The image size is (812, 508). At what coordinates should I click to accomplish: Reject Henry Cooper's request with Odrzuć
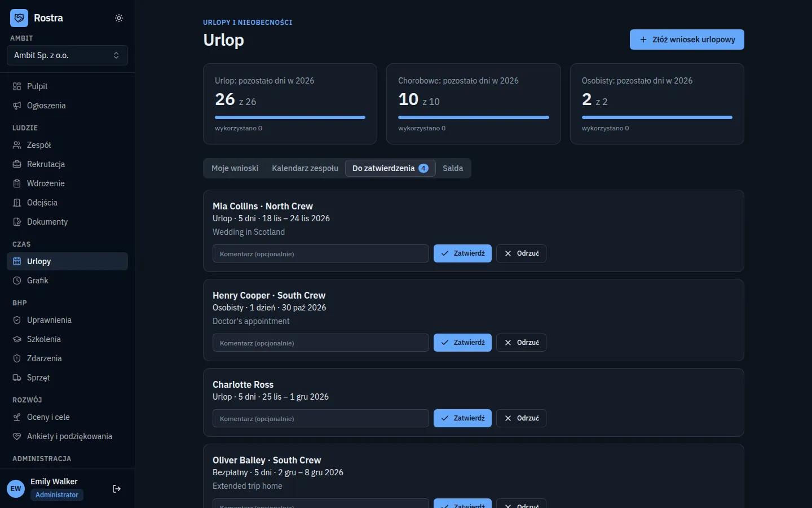pyautogui.click(x=521, y=343)
